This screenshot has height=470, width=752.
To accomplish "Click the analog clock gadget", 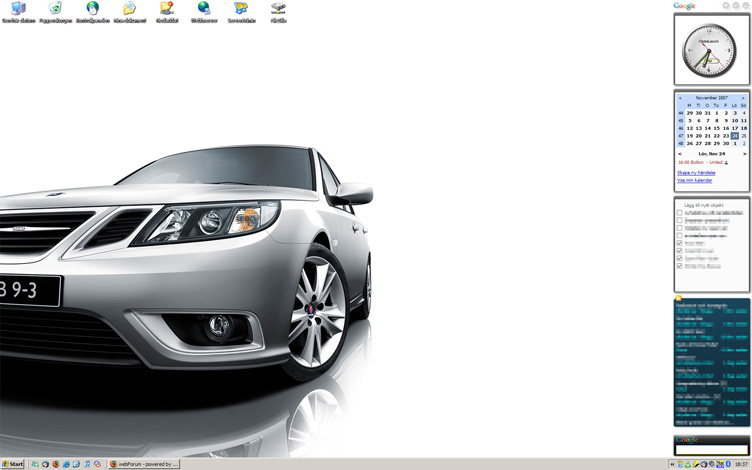I will coord(709,50).
